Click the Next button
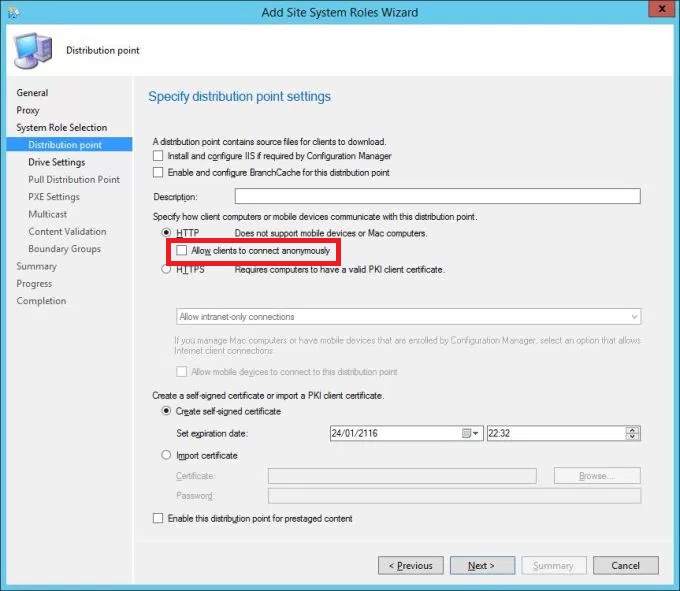 pyautogui.click(x=482, y=565)
